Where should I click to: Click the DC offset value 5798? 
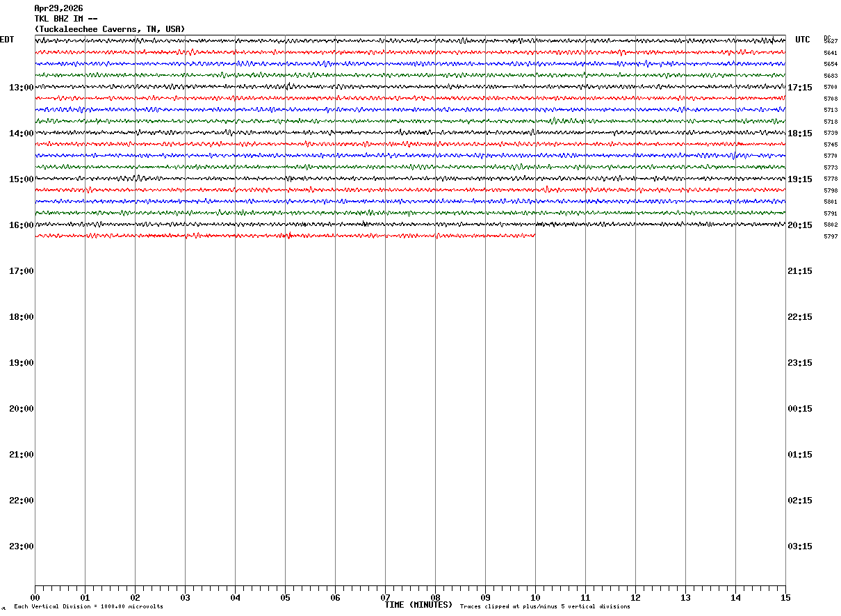[x=831, y=191]
